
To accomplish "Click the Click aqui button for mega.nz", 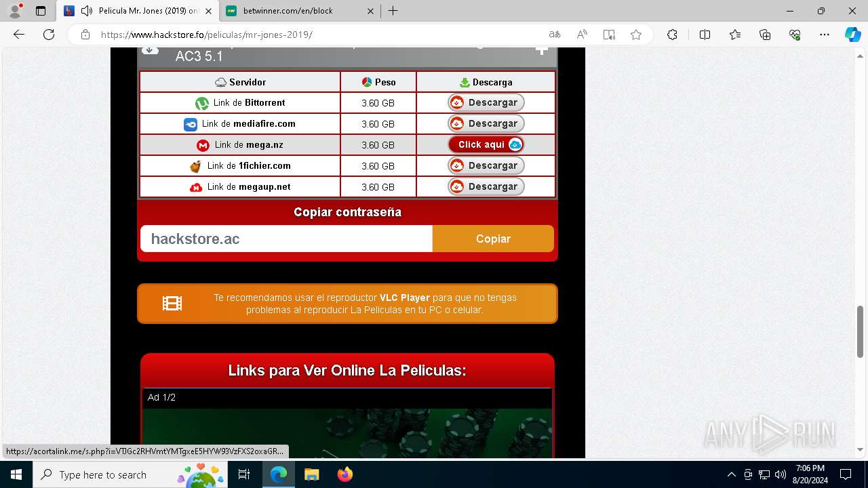I will pyautogui.click(x=486, y=144).
